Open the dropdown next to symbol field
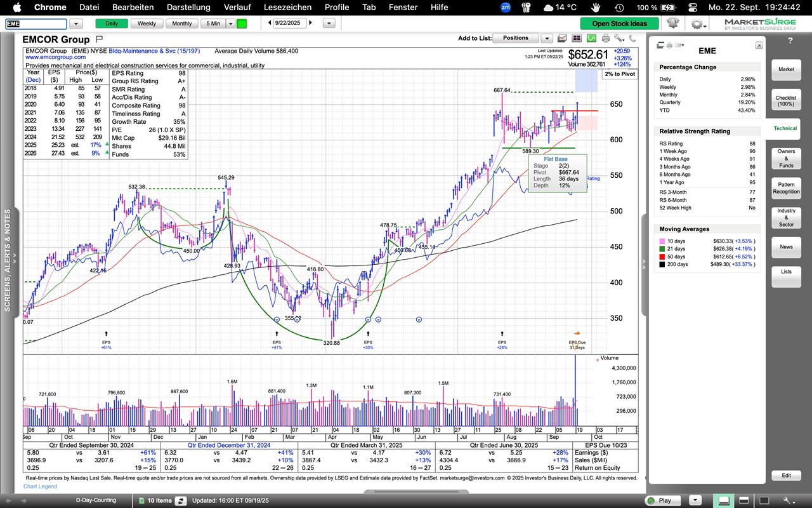The width and height of the screenshot is (812, 508). click(75, 23)
